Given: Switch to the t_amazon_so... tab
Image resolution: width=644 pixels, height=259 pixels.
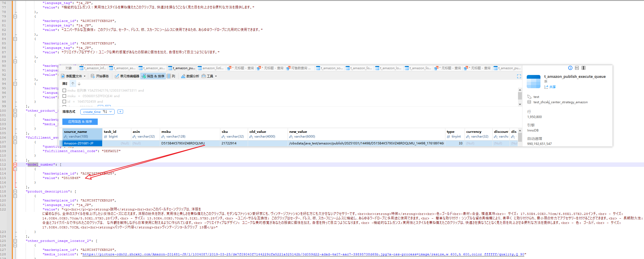Looking at the screenshot, I should pos(329,68).
